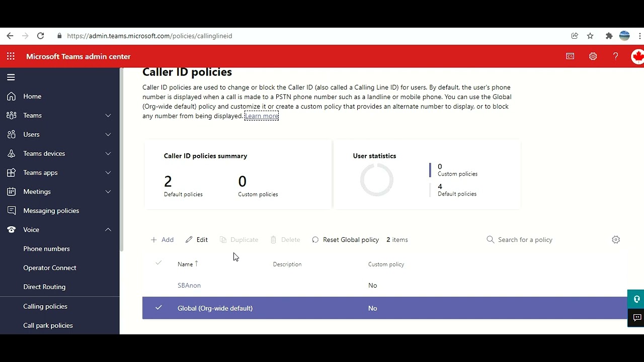
Task: Open Messaging policies page
Action: [x=51, y=211]
